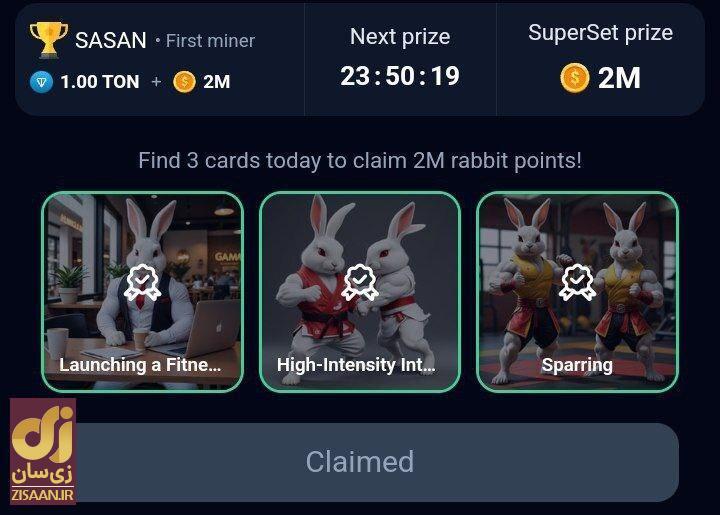Image resolution: width=720 pixels, height=515 pixels.
Task: Click the gold coin beside 2M reward
Action: (184, 82)
